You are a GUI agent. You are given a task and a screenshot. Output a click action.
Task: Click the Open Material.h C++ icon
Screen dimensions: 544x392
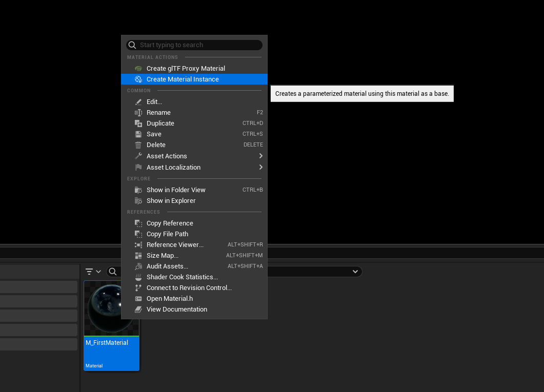tap(138, 298)
